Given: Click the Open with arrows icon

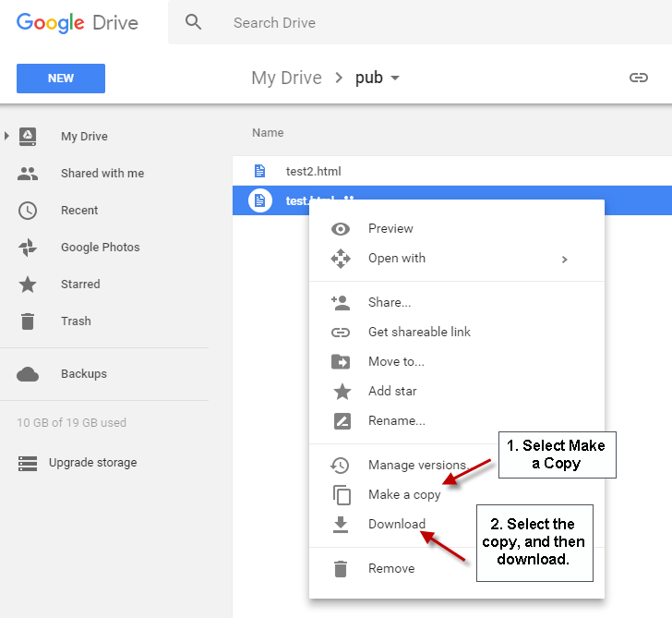Looking at the screenshot, I should click(x=341, y=259).
